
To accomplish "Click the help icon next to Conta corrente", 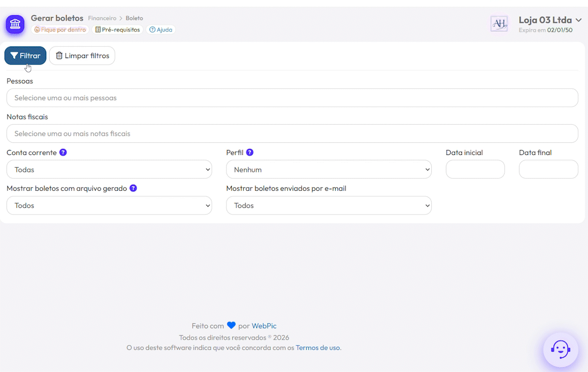I will pos(63,152).
